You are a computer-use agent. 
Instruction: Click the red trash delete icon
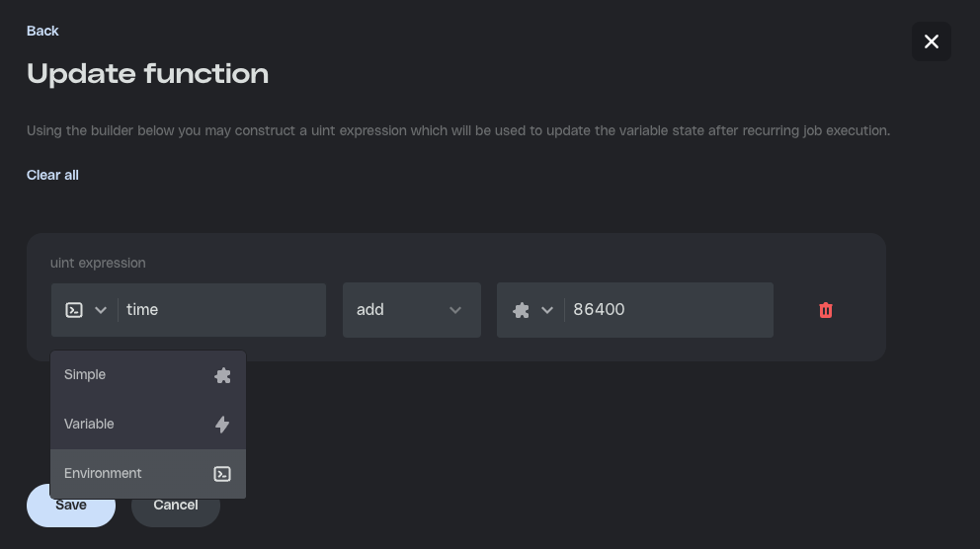(826, 310)
